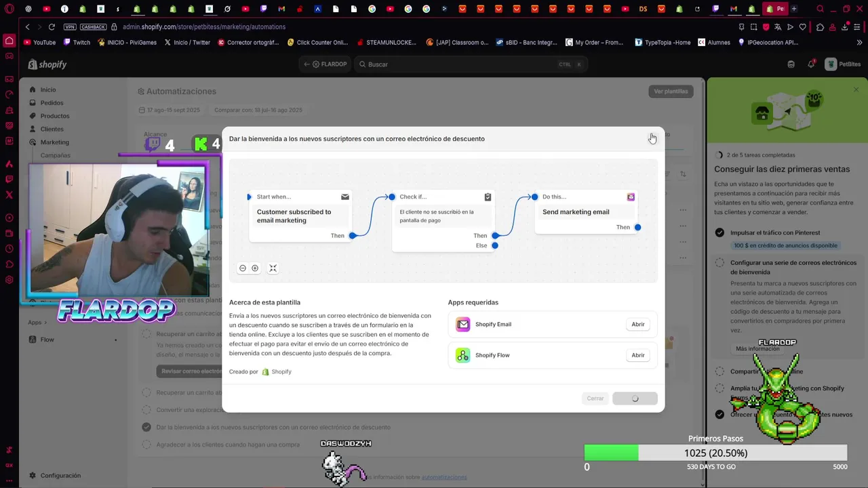Open the automatizaciones help link
This screenshot has height=488, width=868.
pyautogui.click(x=444, y=477)
